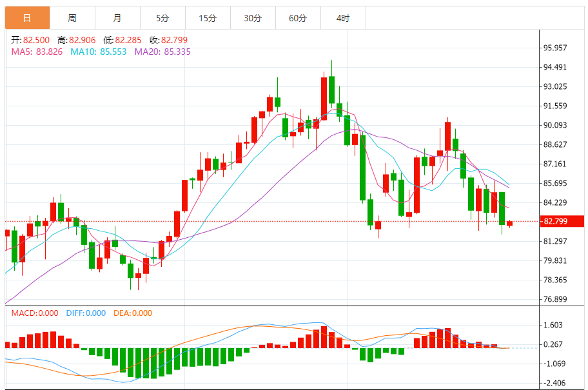Image resolution: width=588 pixels, height=390 pixels.
Task: Click the 94.491 price axis label
Action: click(555, 68)
